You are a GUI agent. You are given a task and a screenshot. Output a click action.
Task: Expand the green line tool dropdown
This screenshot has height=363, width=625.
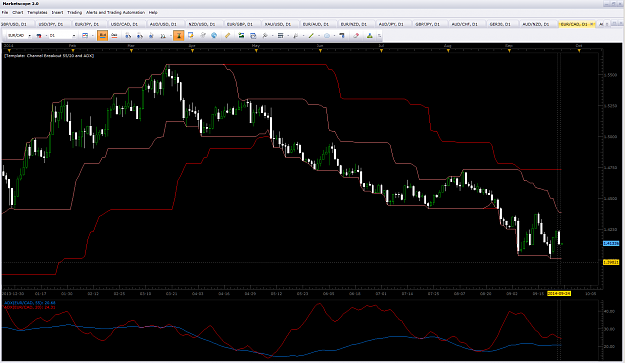[x=319, y=36]
